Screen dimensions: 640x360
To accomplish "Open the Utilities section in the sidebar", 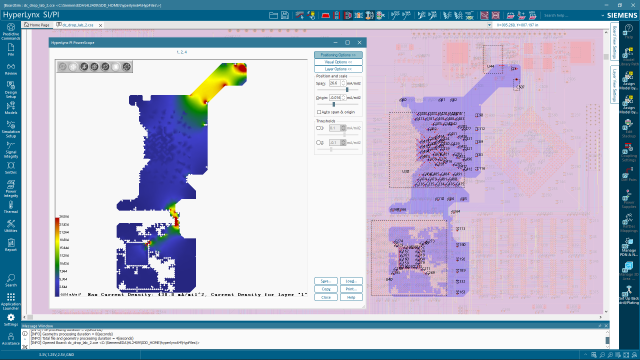I will [11, 226].
